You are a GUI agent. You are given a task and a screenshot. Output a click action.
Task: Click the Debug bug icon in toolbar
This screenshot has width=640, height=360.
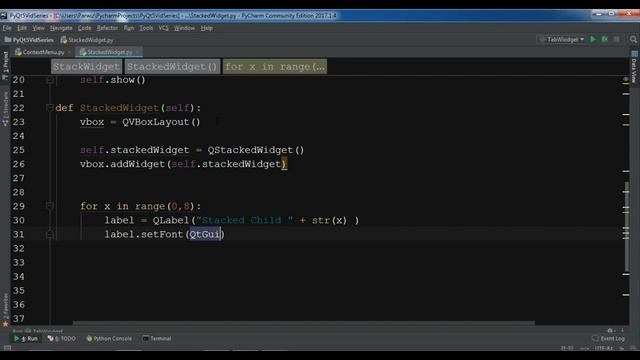605,40
